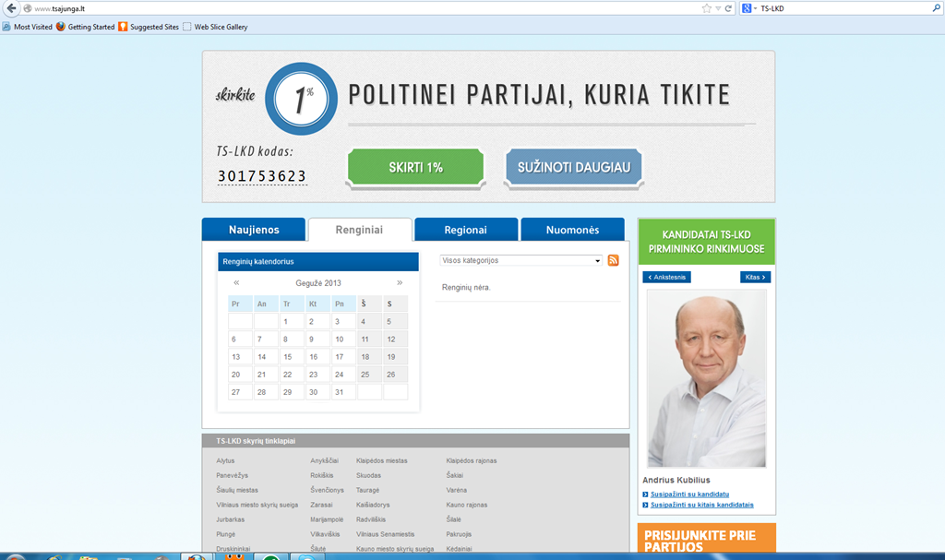The image size is (945, 560).
Task: Open the Vilniaus Senamiestis branch link
Action: click(385, 534)
